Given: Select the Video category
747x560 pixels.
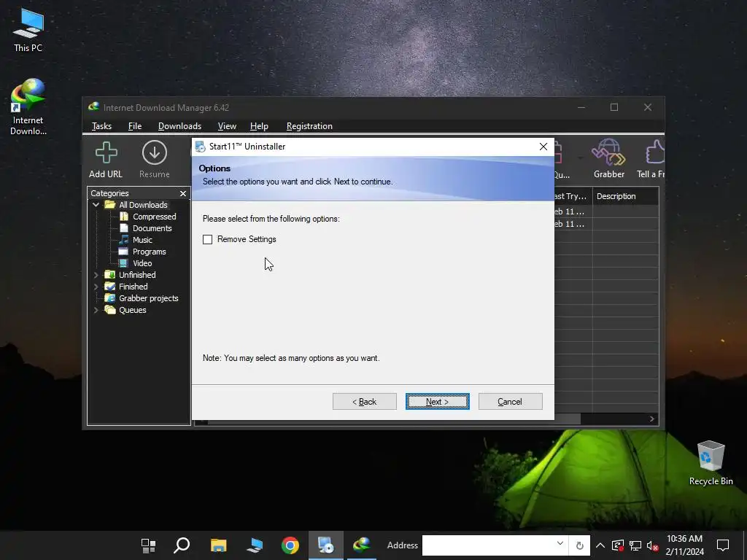Looking at the screenshot, I should [x=142, y=263].
